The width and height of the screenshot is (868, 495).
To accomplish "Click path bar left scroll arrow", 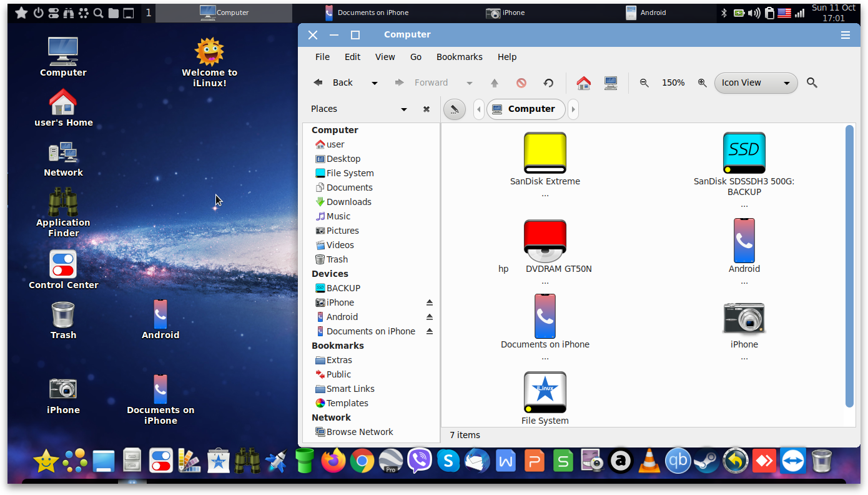I will click(479, 109).
